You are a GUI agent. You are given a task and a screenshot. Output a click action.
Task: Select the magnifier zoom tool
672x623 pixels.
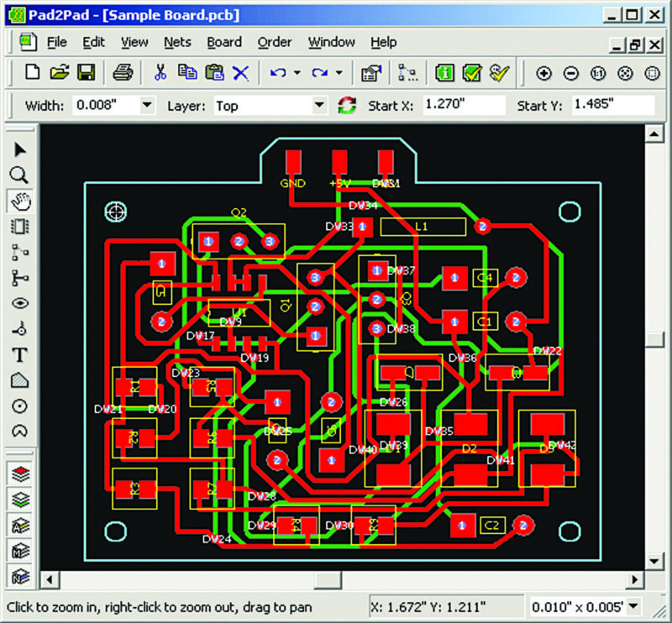pos(19,175)
